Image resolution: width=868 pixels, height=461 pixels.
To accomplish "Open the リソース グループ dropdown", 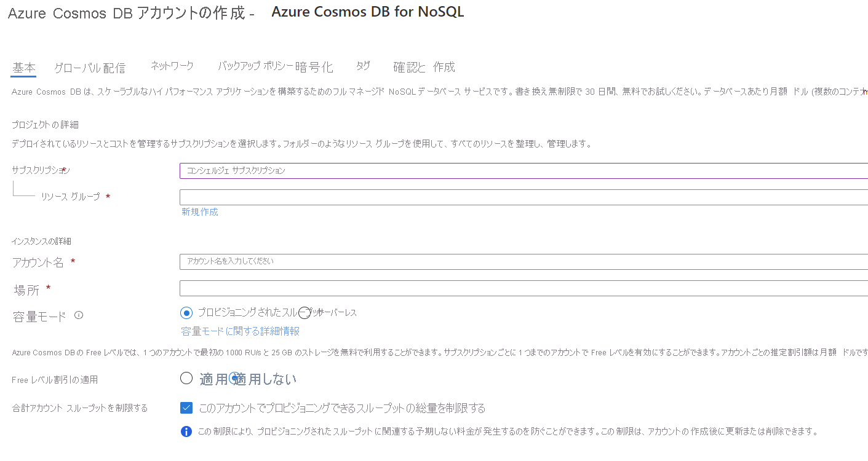I will [x=524, y=197].
